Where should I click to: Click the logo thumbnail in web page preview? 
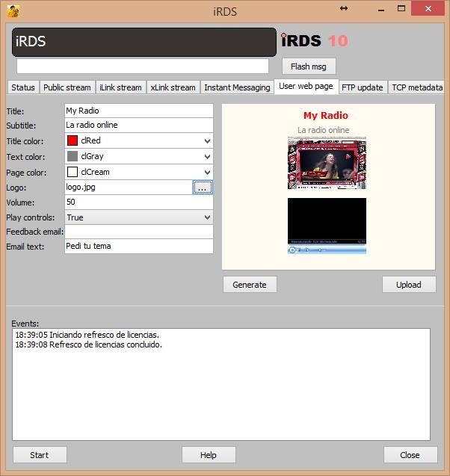click(327, 163)
